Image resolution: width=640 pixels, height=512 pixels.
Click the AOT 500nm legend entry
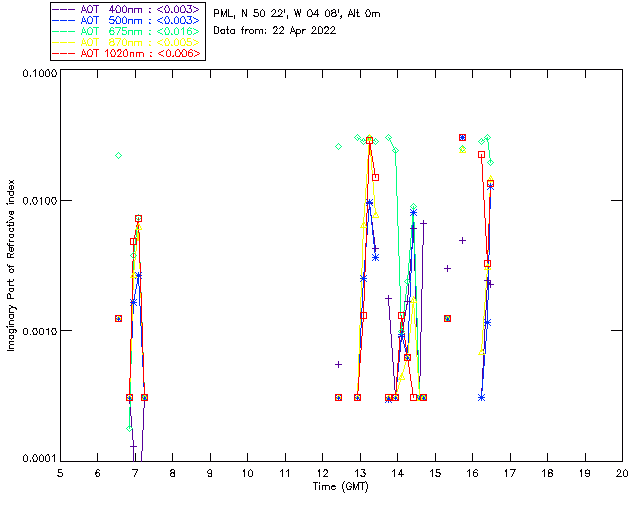[x=127, y=20]
